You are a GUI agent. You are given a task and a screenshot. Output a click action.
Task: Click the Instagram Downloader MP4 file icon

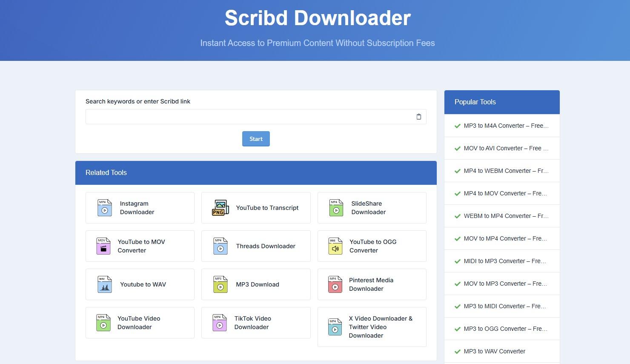coord(105,208)
